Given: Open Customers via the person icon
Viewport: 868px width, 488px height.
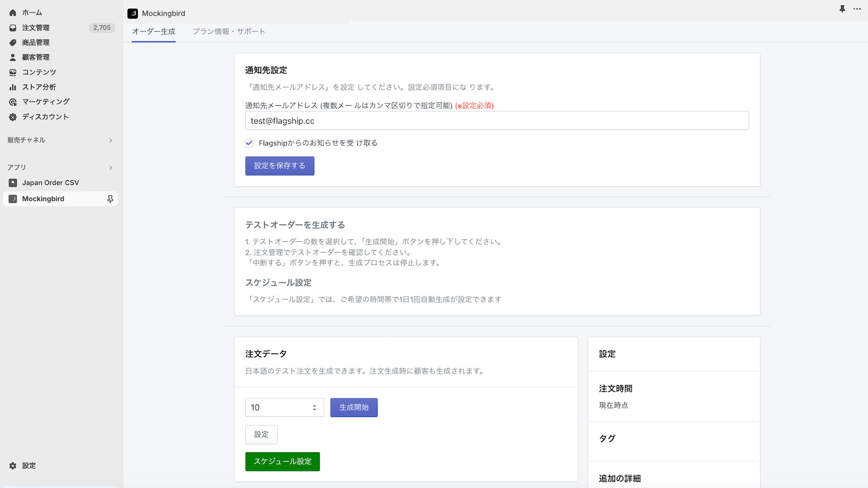Looking at the screenshot, I should (13, 57).
